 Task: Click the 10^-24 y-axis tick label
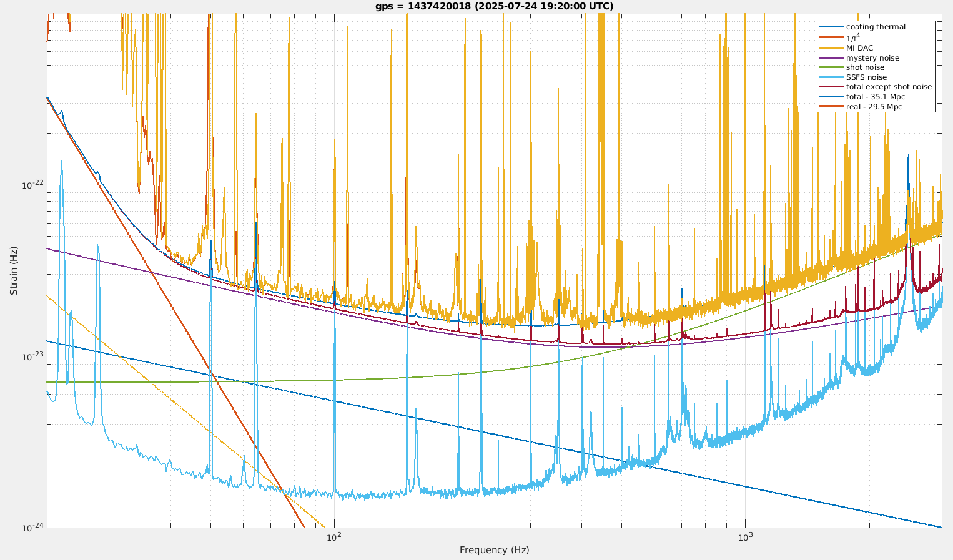pos(32,527)
